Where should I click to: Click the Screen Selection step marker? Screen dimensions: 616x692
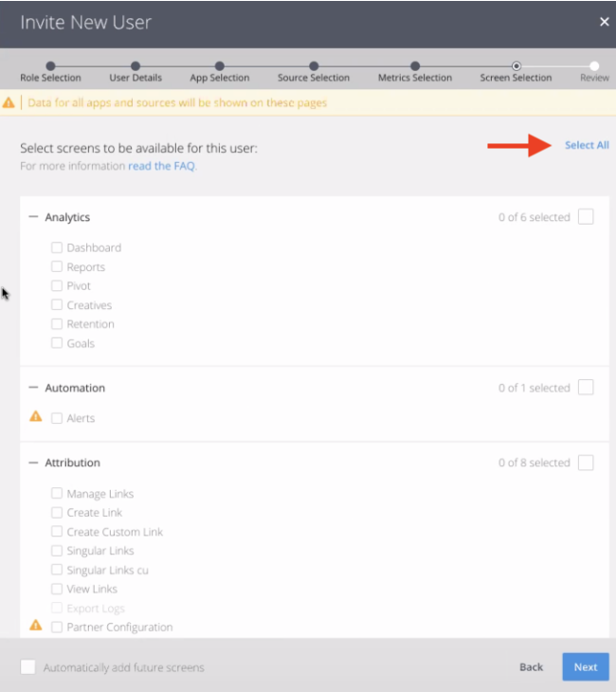pos(516,66)
